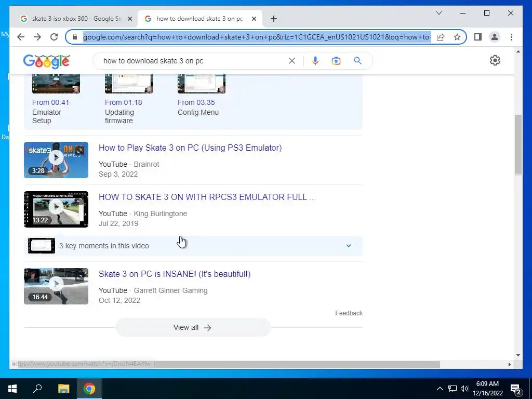Open a new browser tab
This screenshot has height=399, width=532.
(274, 19)
